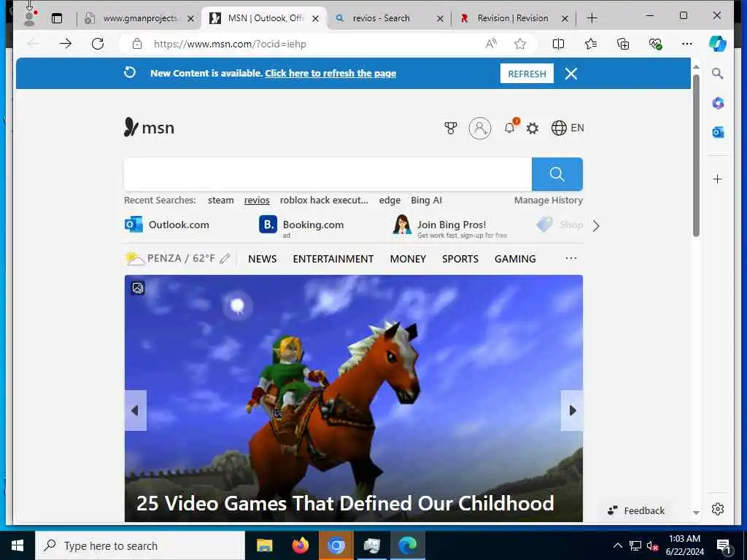Click into MSN search box
The width and height of the screenshot is (747, 560).
click(x=328, y=174)
